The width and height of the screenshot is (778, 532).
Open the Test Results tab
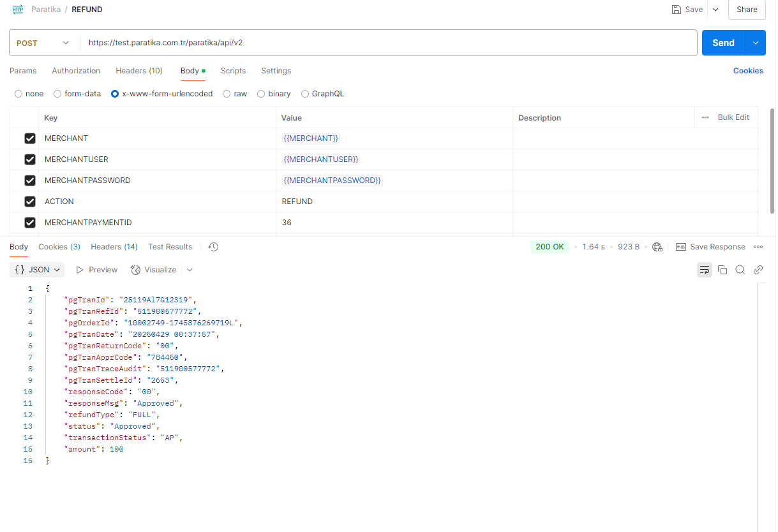(170, 247)
